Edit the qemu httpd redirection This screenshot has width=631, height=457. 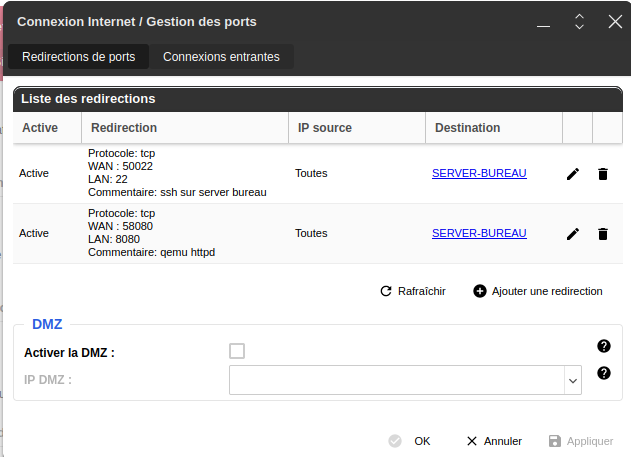point(573,234)
